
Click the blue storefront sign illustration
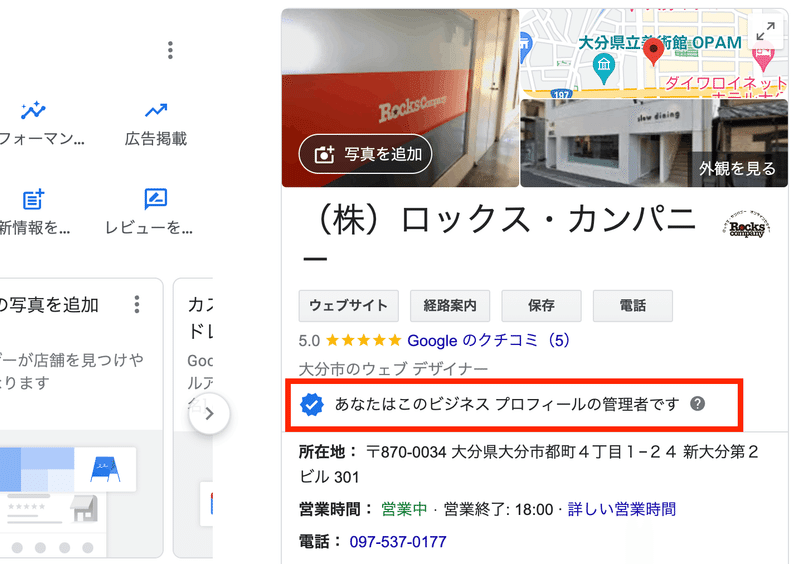(105, 469)
